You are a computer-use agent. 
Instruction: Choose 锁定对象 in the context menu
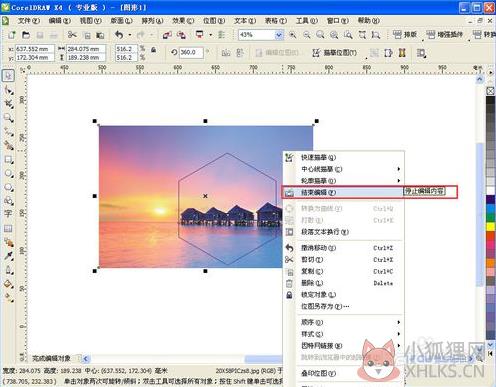pyautogui.click(x=343, y=295)
